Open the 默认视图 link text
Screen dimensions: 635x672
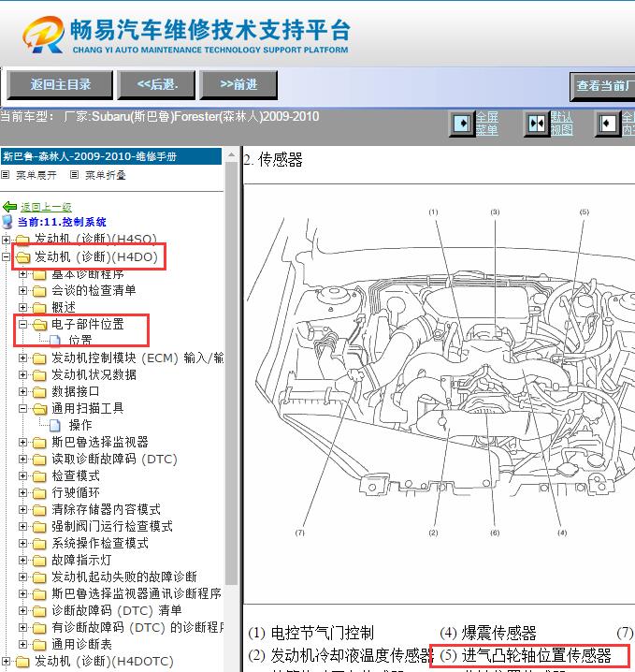tap(561, 124)
